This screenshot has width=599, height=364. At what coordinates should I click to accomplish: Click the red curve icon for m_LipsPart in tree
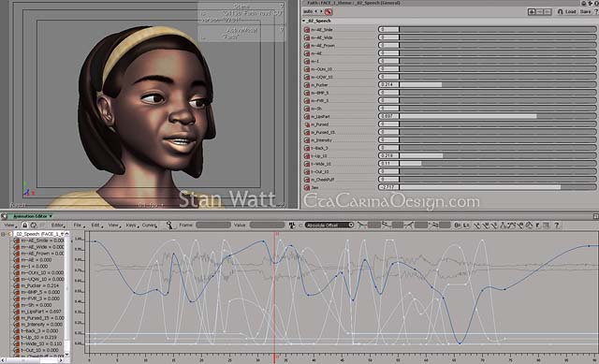pyautogui.click(x=17, y=312)
